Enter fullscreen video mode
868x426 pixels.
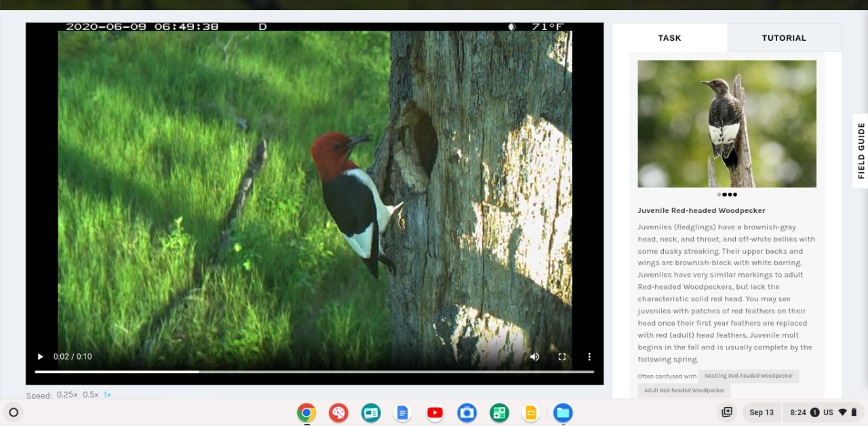pos(562,357)
